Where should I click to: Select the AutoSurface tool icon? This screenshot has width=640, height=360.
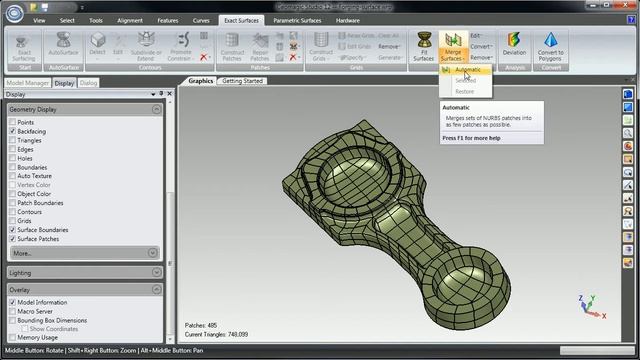[63, 40]
